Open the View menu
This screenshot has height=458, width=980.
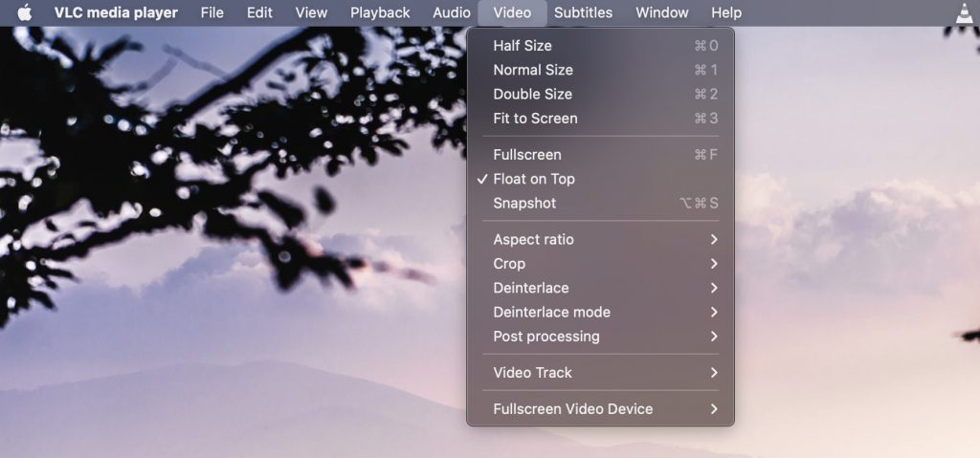tap(311, 12)
